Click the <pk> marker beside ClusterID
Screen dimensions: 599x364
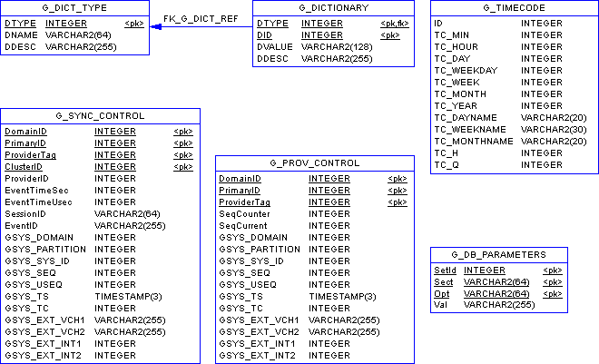[183, 167]
